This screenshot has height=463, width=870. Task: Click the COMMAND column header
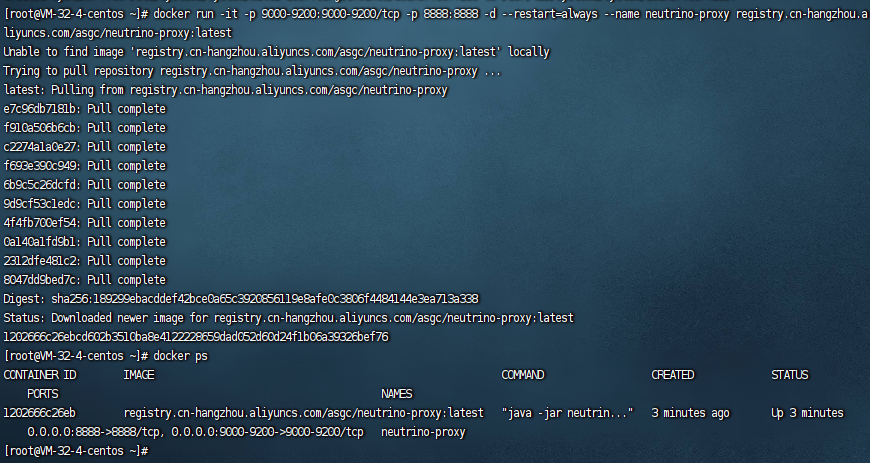[523, 375]
